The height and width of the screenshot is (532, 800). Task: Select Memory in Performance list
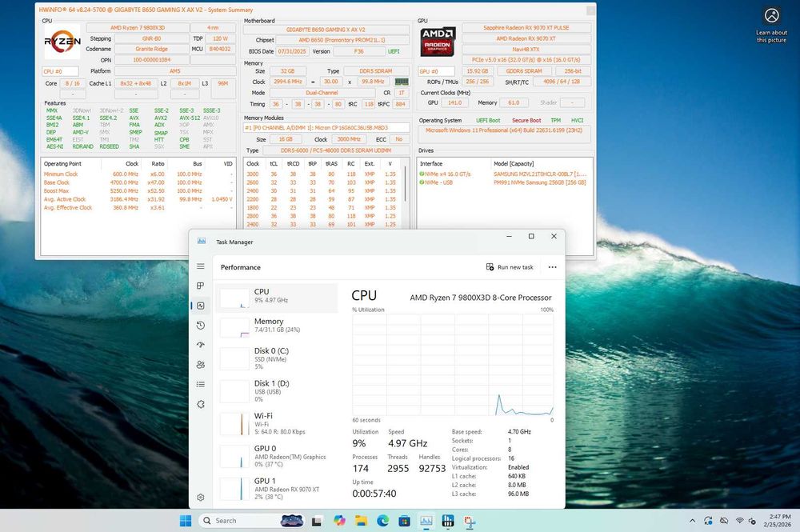click(277, 327)
